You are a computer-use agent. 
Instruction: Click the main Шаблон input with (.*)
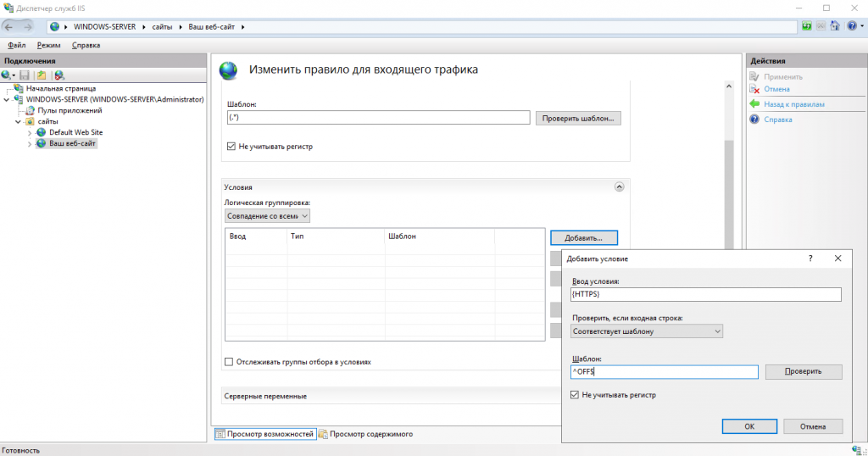[x=379, y=117]
